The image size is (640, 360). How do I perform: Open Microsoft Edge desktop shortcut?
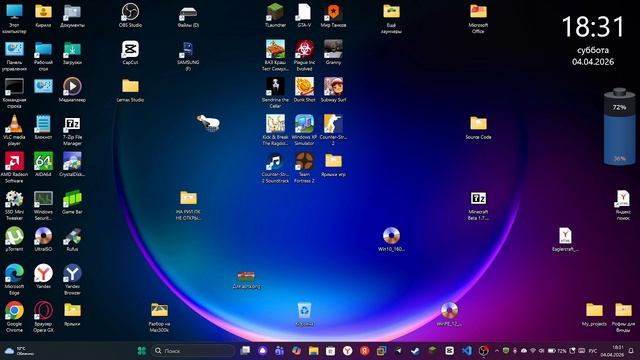tap(14, 280)
